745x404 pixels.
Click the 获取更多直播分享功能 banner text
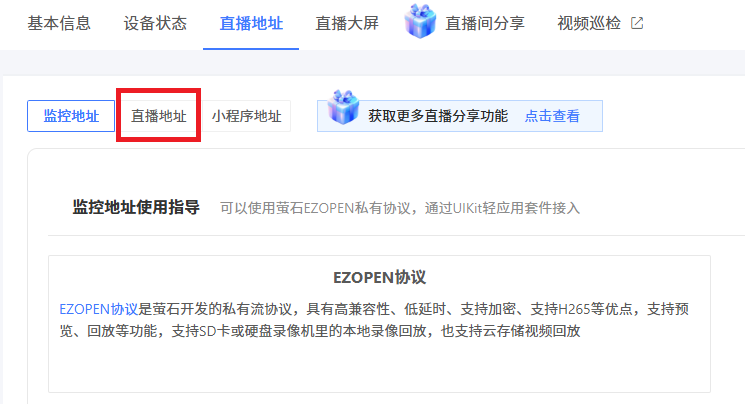pos(438,116)
